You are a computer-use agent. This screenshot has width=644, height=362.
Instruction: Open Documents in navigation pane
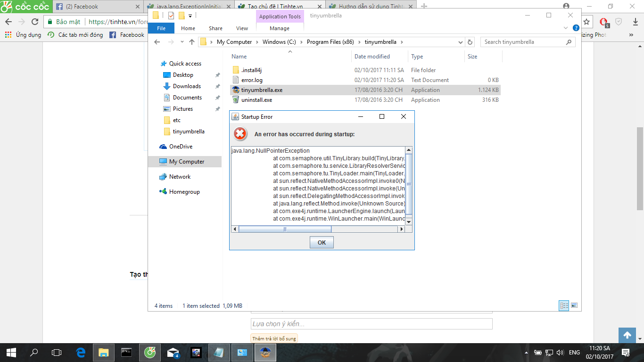click(187, 98)
